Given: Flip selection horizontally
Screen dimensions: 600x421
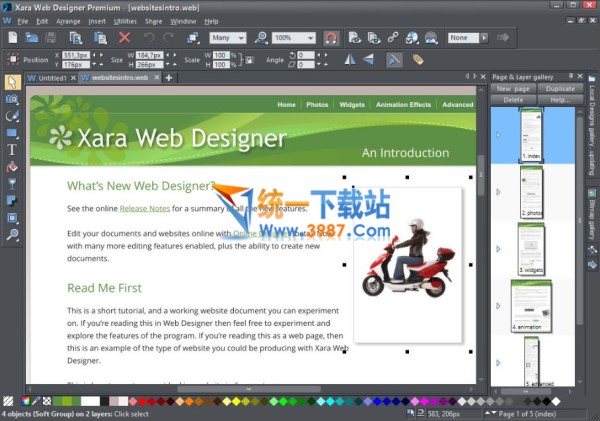Looking at the screenshot, I should (x=350, y=60).
